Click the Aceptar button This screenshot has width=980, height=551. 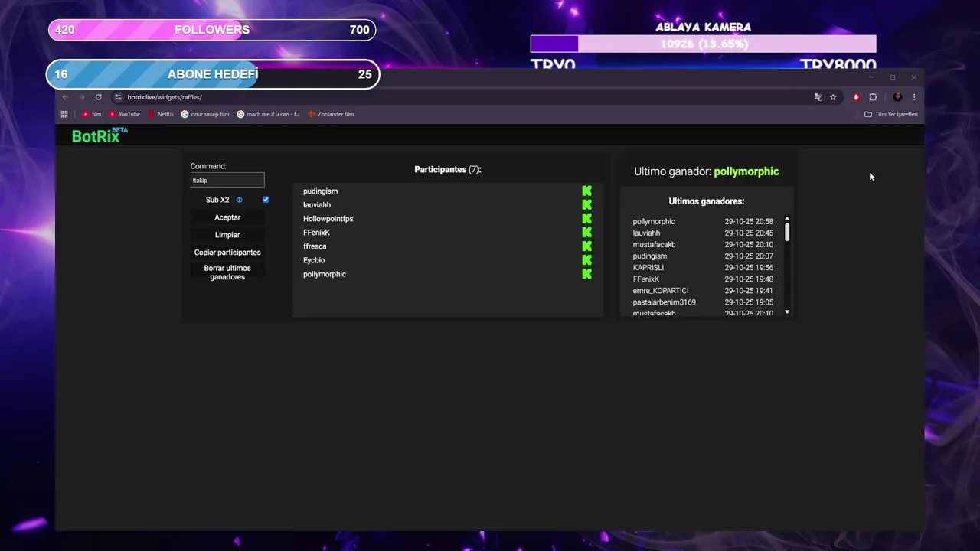click(227, 217)
